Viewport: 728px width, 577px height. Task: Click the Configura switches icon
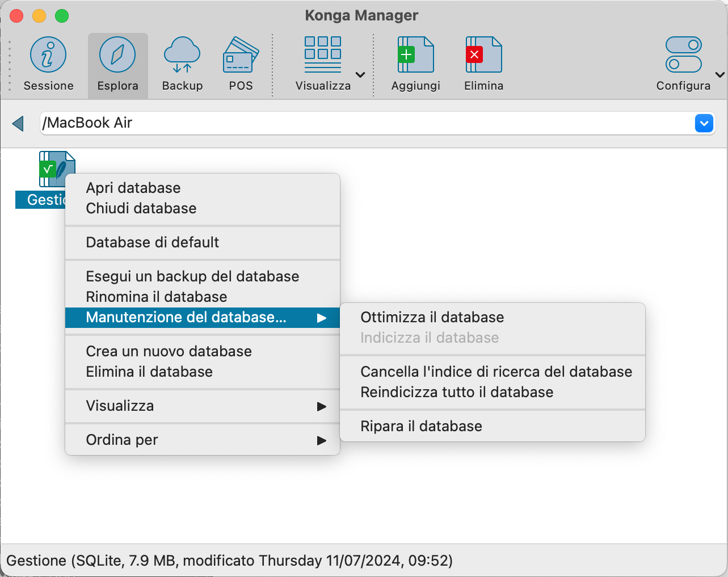pyautogui.click(x=683, y=55)
